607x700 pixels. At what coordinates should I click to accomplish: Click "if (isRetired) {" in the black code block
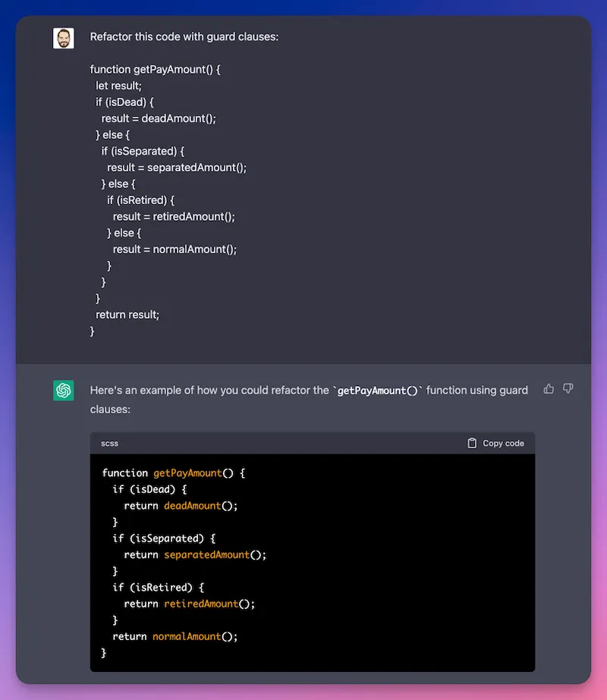coord(159,587)
